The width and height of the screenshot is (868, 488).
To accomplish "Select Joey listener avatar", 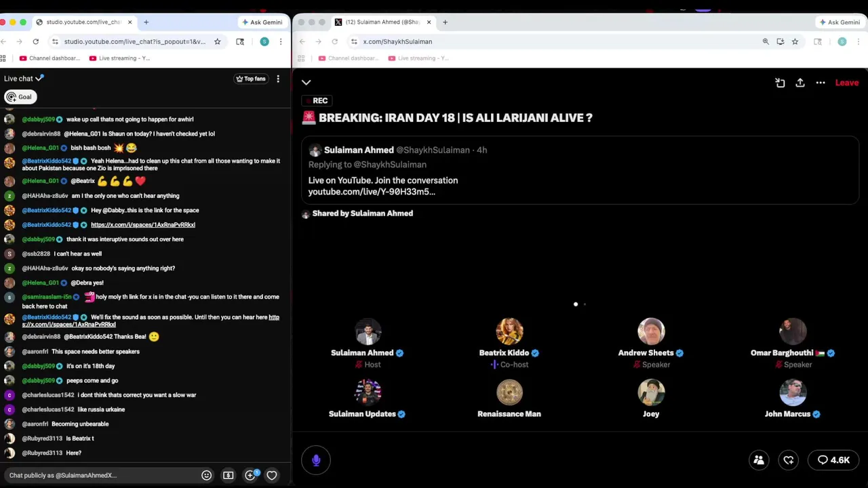I will pos(651,392).
